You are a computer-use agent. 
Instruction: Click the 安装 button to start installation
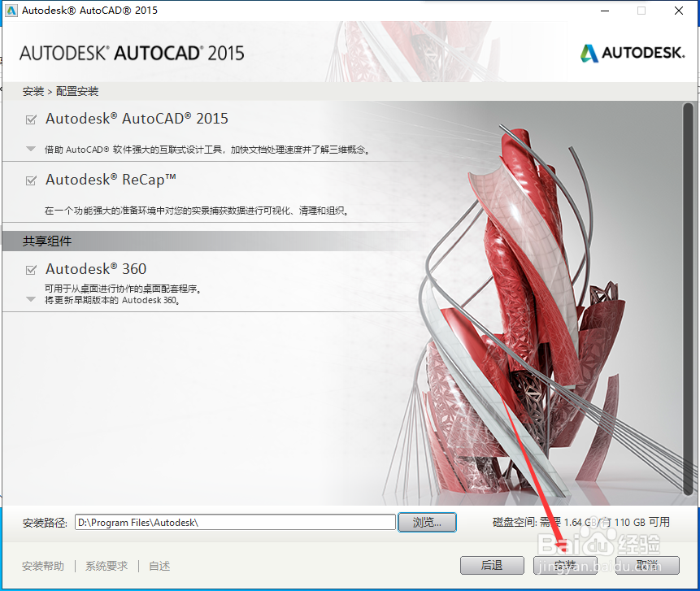click(x=564, y=564)
